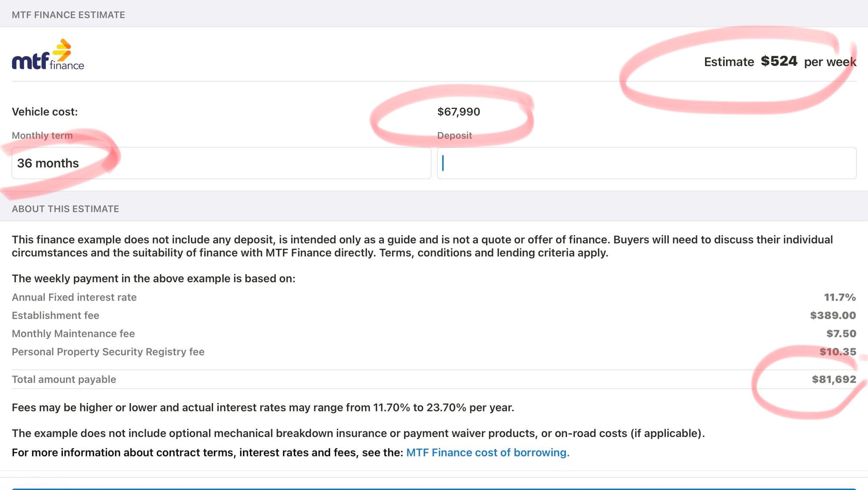Viewport: 868px width, 490px height.
Task: Click the Establishment fee label
Action: pyautogui.click(x=56, y=316)
